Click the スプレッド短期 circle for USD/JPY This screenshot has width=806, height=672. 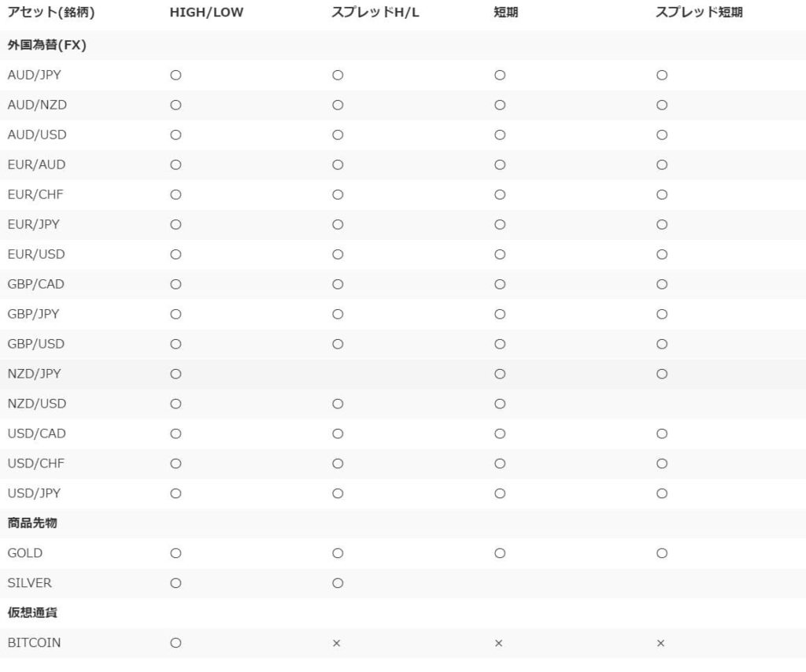click(662, 493)
